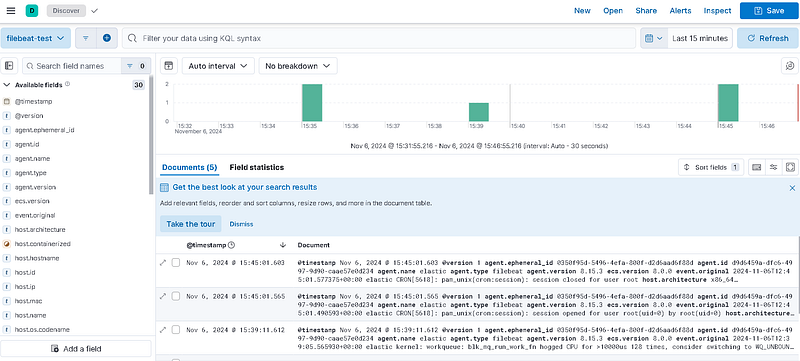Click the full screen table icon

click(x=790, y=167)
